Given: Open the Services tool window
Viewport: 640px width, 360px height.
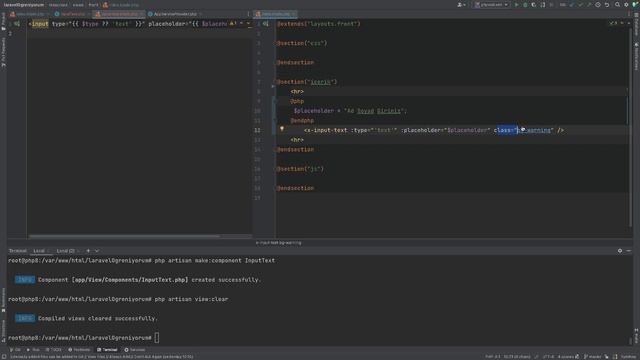Looking at the screenshot, I should pos(135,350).
